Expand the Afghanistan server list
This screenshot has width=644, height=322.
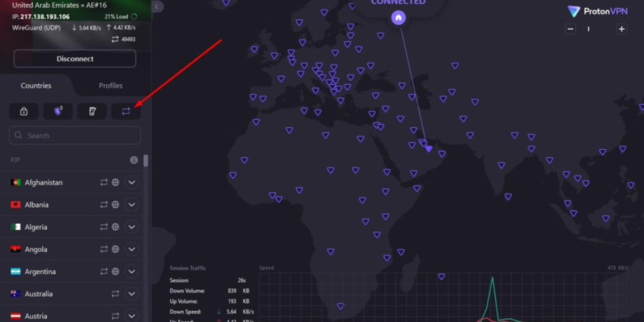[132, 182]
